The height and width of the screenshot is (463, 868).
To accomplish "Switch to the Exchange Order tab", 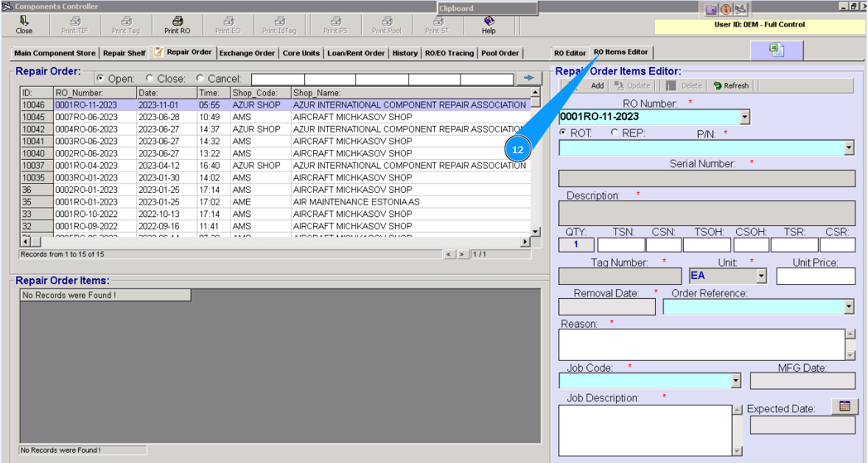I will (x=247, y=53).
